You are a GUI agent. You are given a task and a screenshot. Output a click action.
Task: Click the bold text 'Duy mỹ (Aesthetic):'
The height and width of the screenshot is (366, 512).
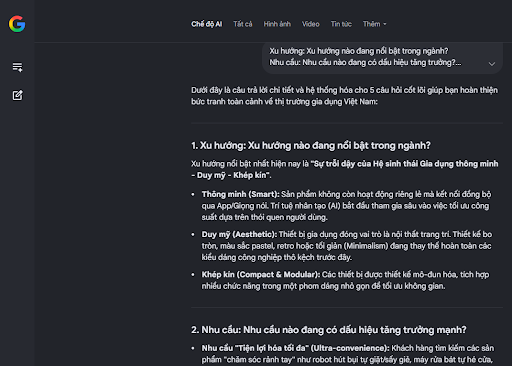[239, 234]
